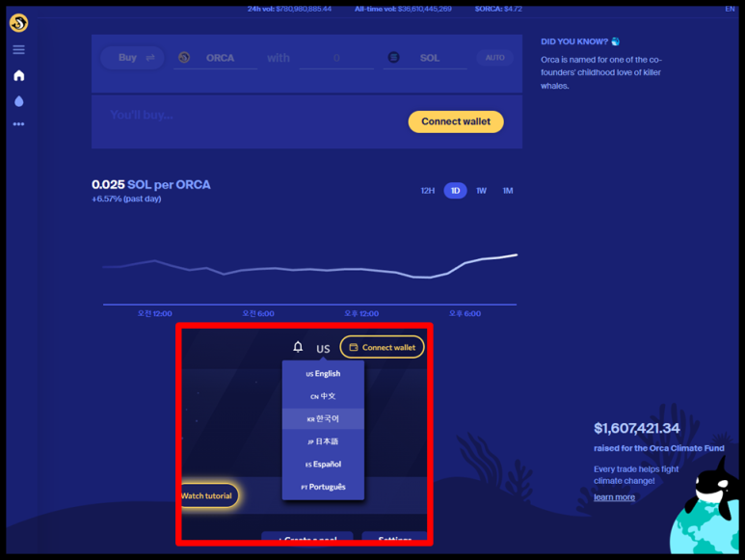Screen dimensions: 745x560
Task: Switch chart range to 1M
Action: click(508, 191)
